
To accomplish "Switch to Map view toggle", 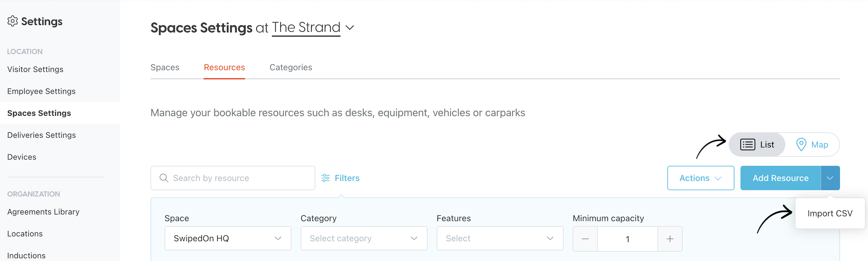I will point(812,145).
